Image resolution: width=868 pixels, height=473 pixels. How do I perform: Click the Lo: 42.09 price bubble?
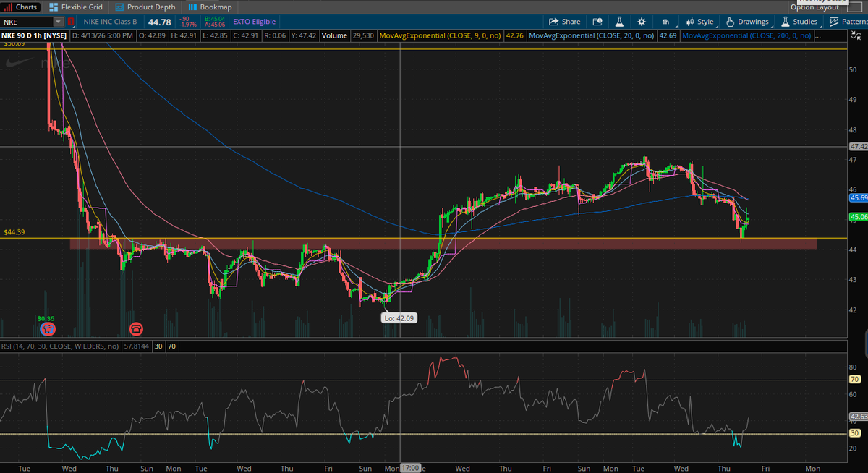(x=399, y=318)
